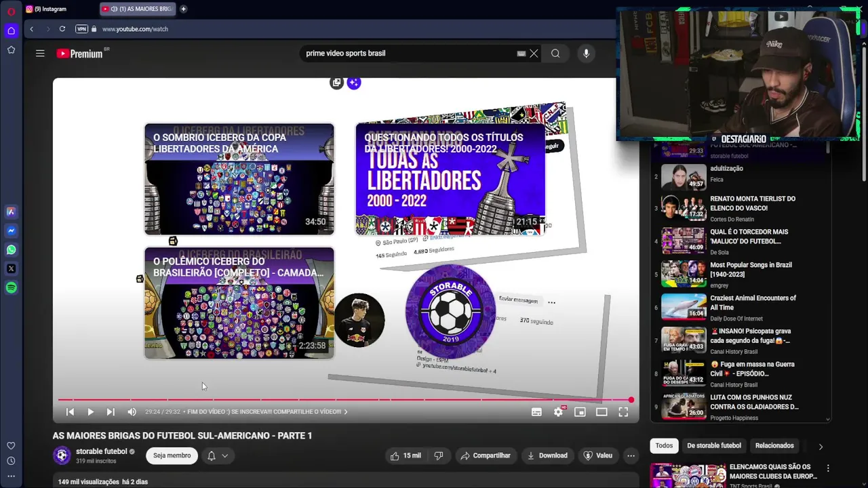Open history clock icon in sidebar
The height and width of the screenshot is (488, 868).
(11, 461)
